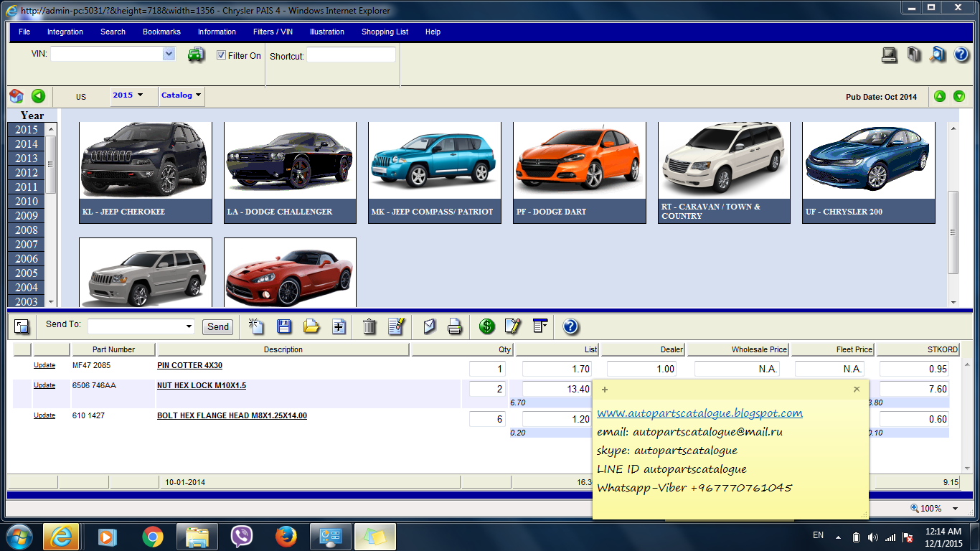Close the yellow sticky note
The image size is (980, 551).
(x=857, y=390)
